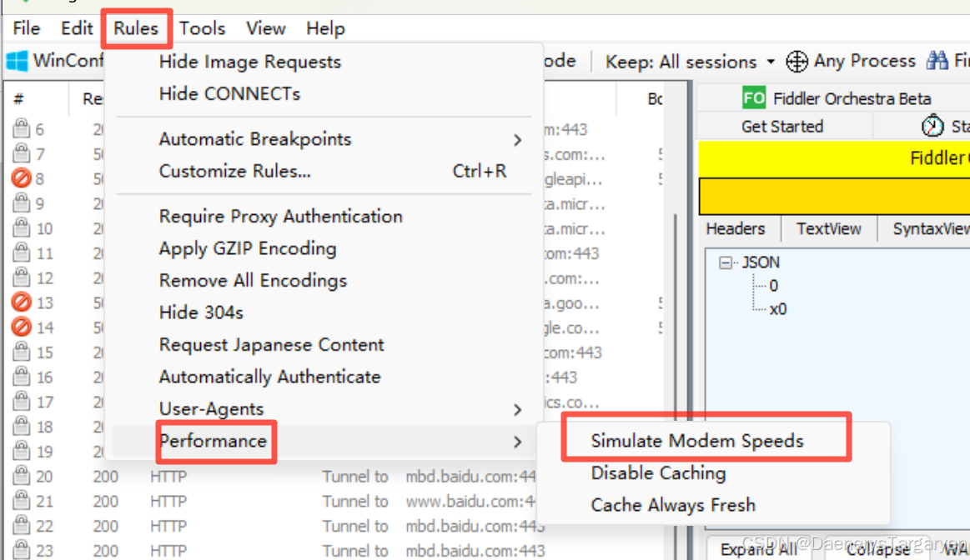Click the Any Process target icon
Screen dimensions: 970x560
797,61
